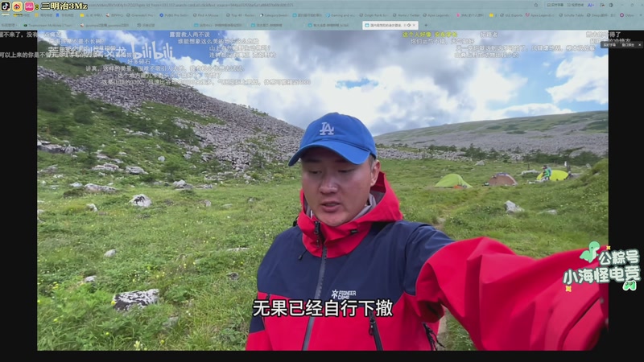Open the GLL Esports bookmark

[x=511, y=15]
